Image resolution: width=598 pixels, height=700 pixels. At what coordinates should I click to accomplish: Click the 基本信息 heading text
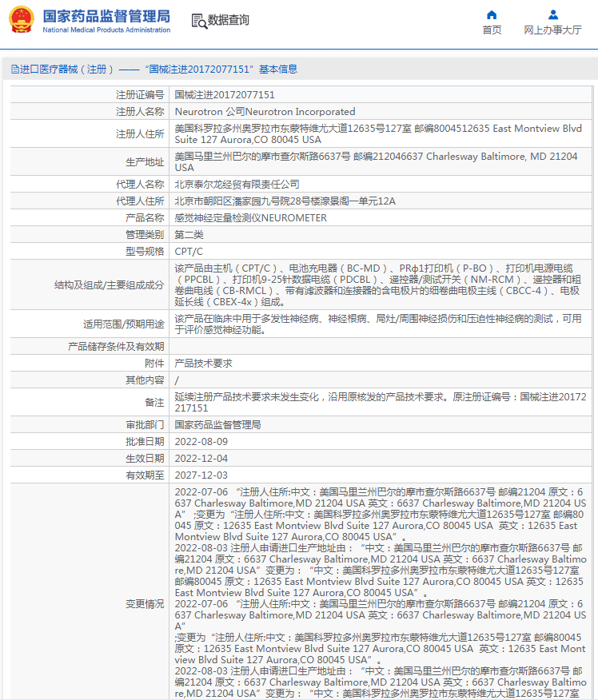click(278, 70)
